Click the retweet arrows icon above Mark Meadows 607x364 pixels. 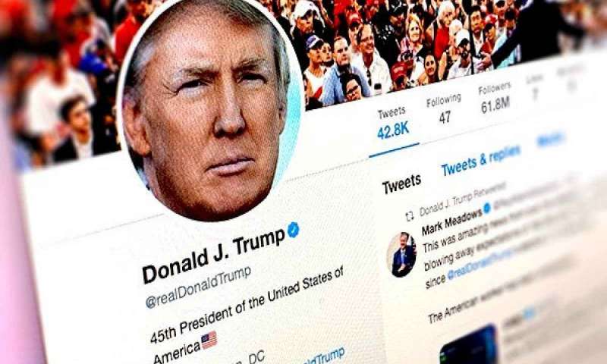coord(410,217)
